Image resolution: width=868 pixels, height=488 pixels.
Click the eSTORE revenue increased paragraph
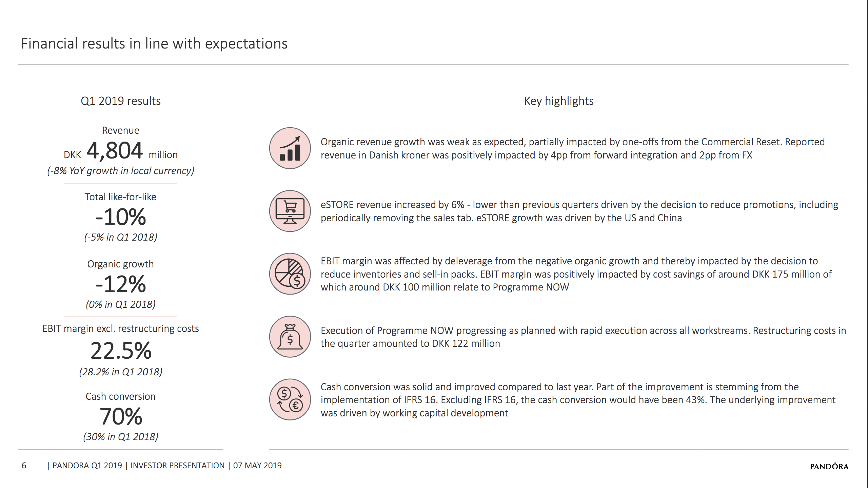[x=579, y=211]
